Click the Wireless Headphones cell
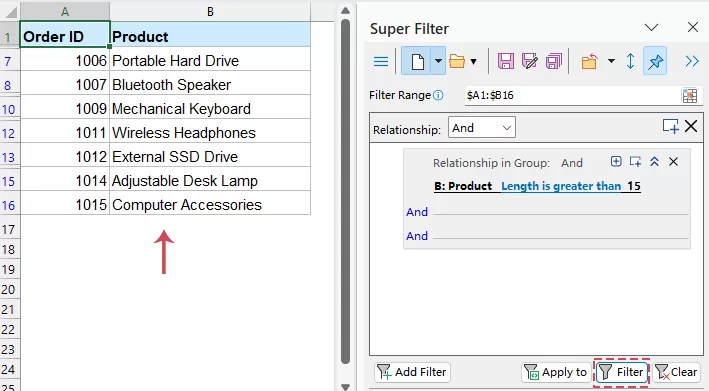 point(210,132)
